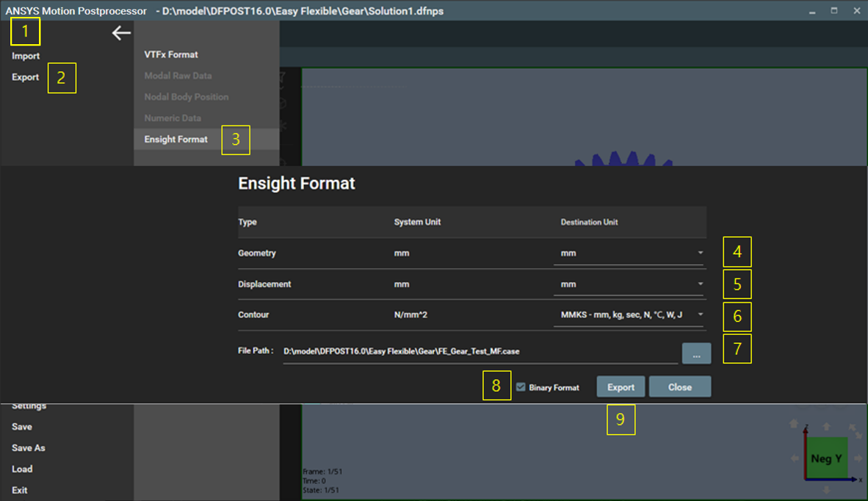Select the Neg Y view plane indicator

coord(828,458)
